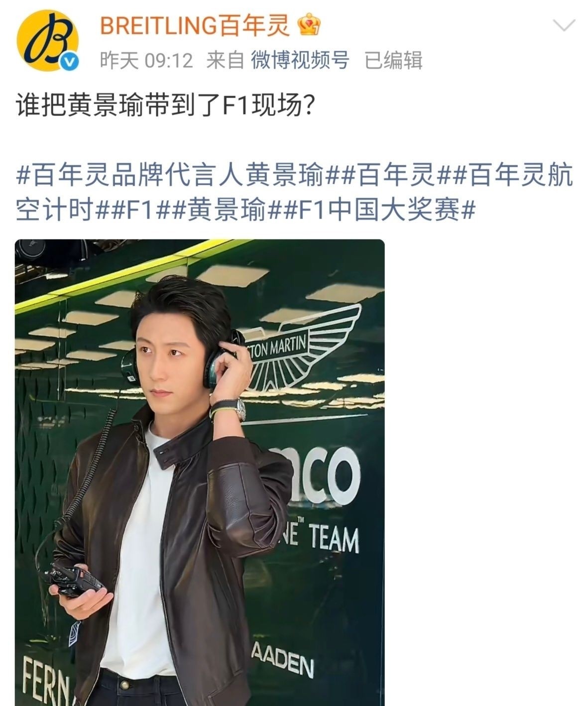Tap the 昨天 09:12 timestamp

146,61
